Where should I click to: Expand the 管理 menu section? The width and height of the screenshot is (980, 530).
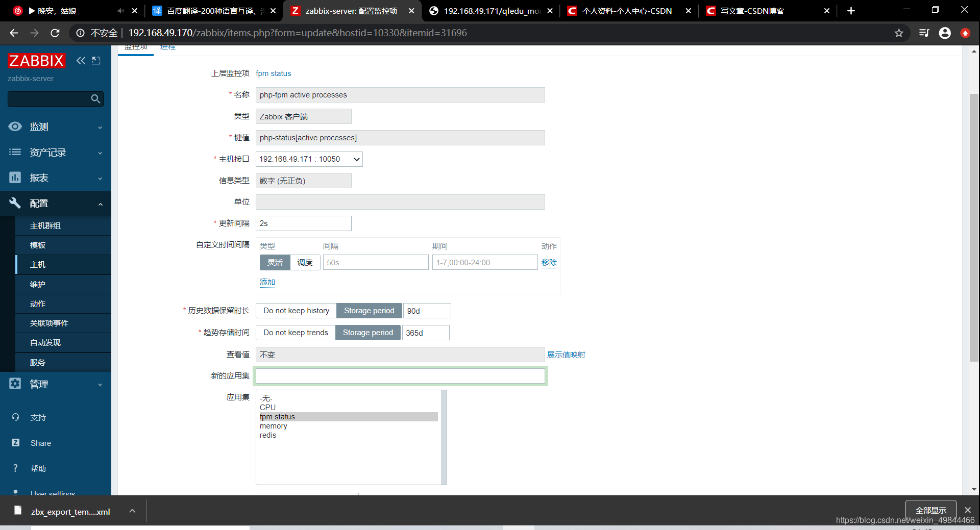100,385
